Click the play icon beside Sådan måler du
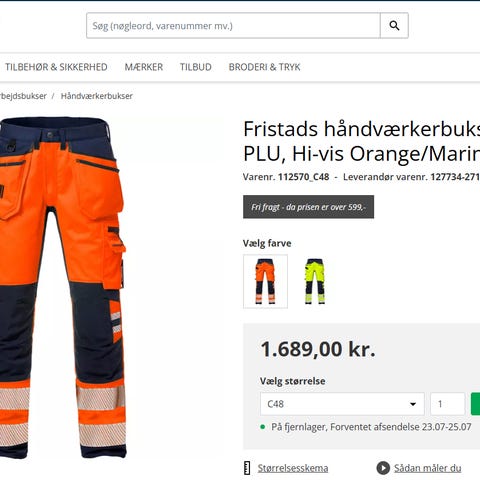 click(383, 468)
